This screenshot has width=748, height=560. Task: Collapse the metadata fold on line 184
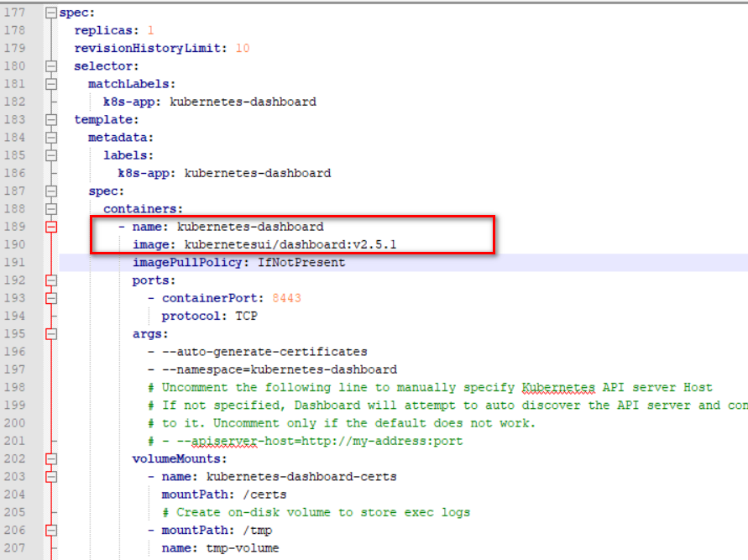(51, 138)
